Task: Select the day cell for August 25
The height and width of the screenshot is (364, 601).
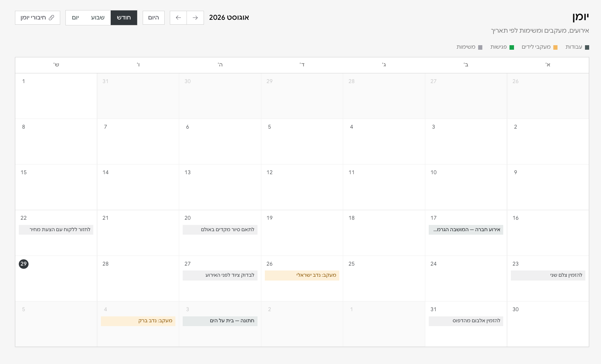Action: [384, 278]
